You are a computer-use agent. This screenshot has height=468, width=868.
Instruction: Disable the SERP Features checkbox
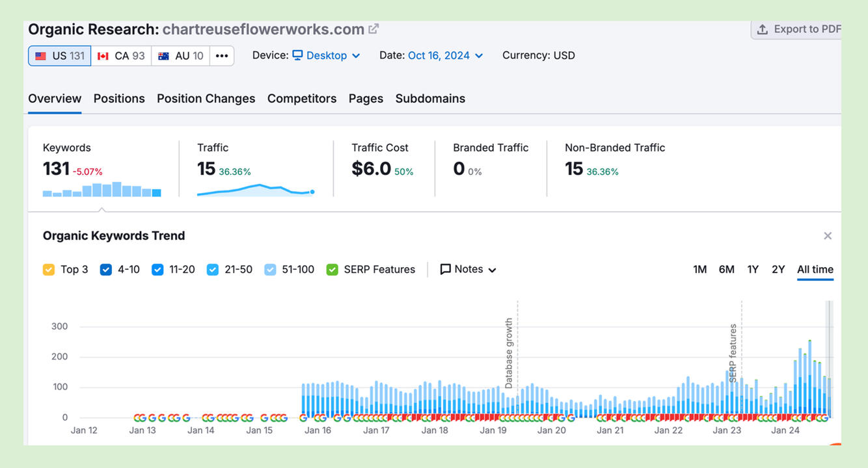pyautogui.click(x=332, y=270)
